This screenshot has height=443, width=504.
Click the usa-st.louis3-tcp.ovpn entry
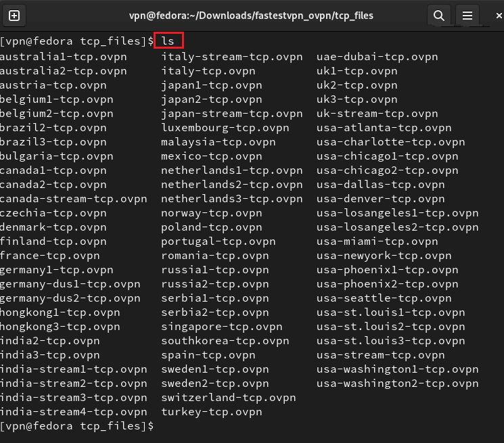390,341
